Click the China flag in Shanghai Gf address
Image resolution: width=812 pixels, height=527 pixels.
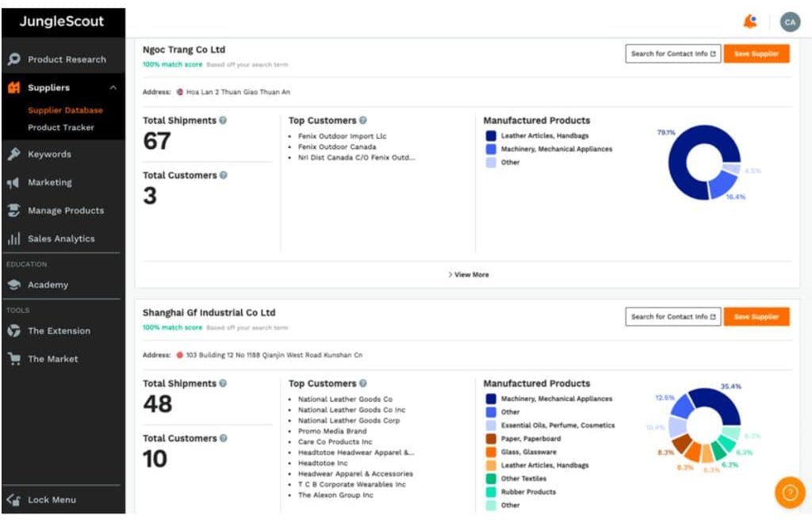click(x=180, y=354)
